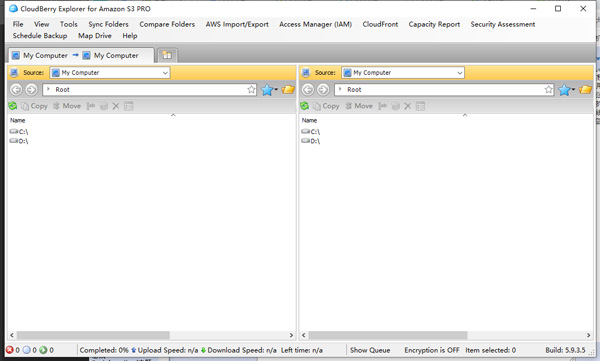This screenshot has height=361, width=600.
Task: Click the left pane Source computer icon
Action: 14,73
